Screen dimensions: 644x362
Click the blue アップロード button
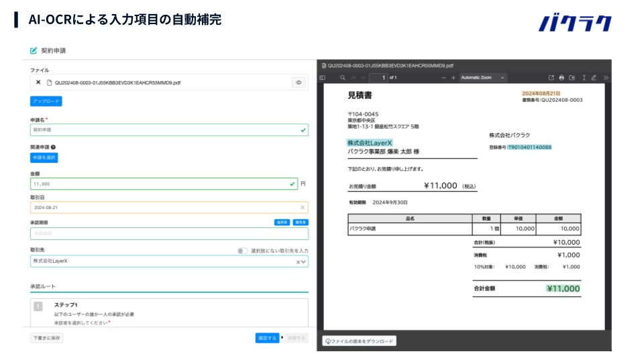click(46, 101)
